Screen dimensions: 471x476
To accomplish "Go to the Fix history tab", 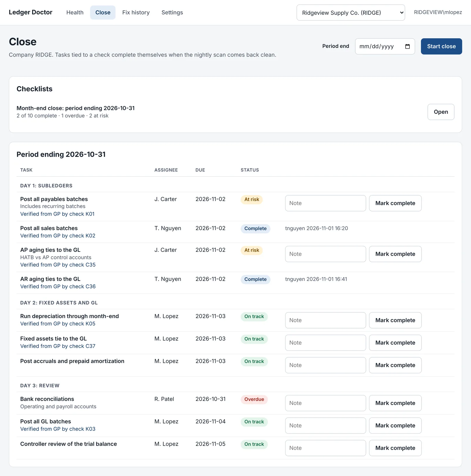I will coord(136,12).
